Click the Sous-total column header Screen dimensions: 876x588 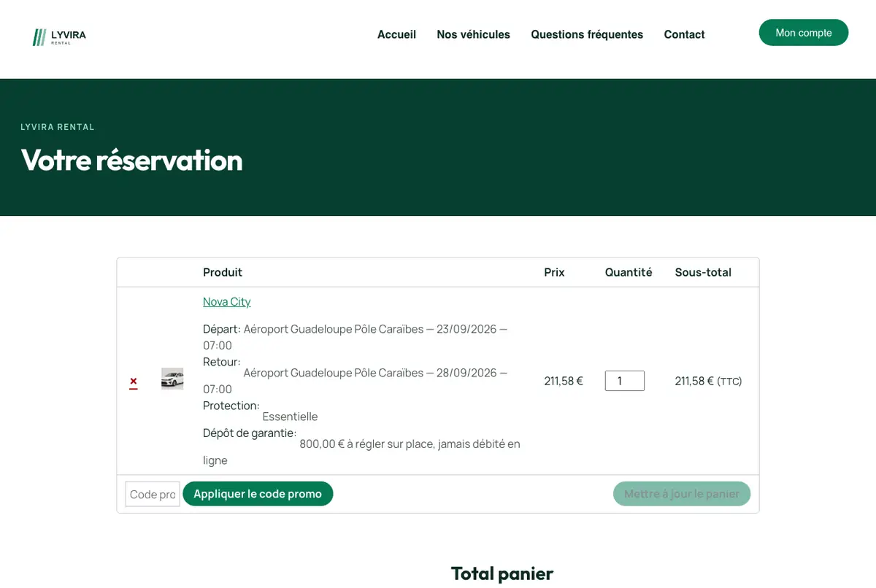pos(703,272)
